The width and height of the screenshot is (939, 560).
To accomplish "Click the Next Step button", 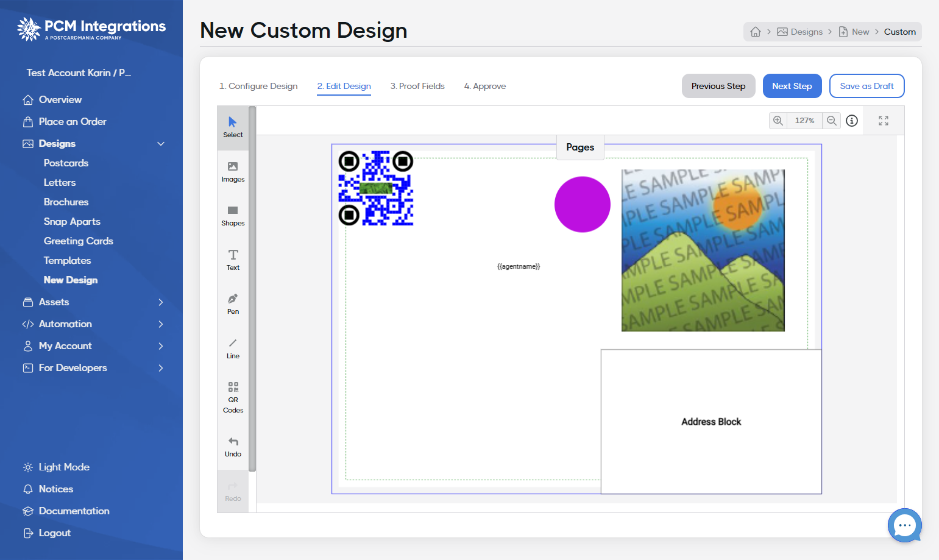I will coord(792,86).
